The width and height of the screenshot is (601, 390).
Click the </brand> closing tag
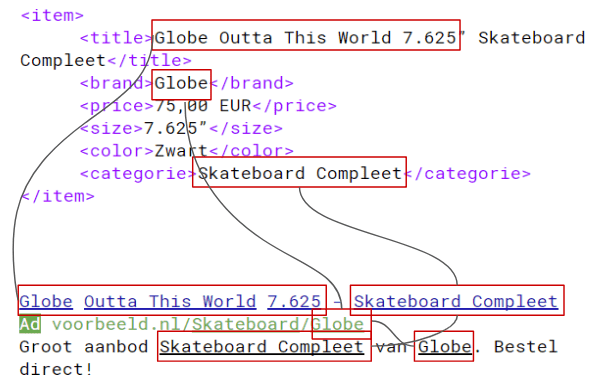coord(251,83)
